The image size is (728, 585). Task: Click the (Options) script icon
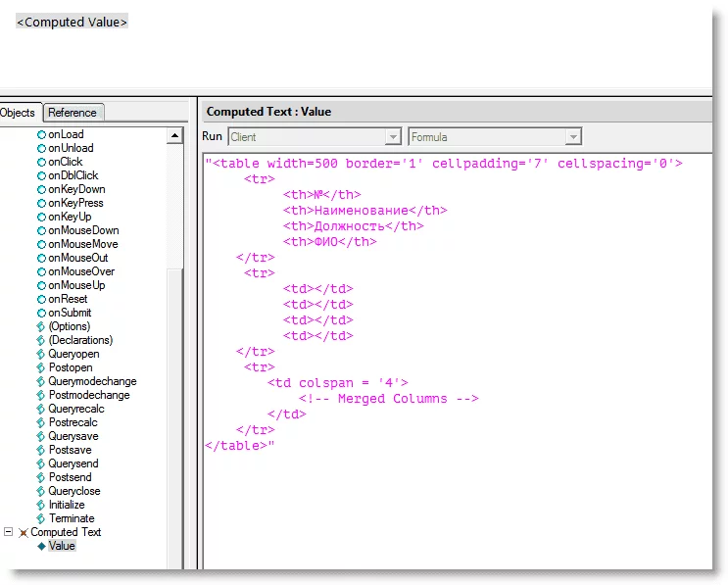pyautogui.click(x=41, y=326)
